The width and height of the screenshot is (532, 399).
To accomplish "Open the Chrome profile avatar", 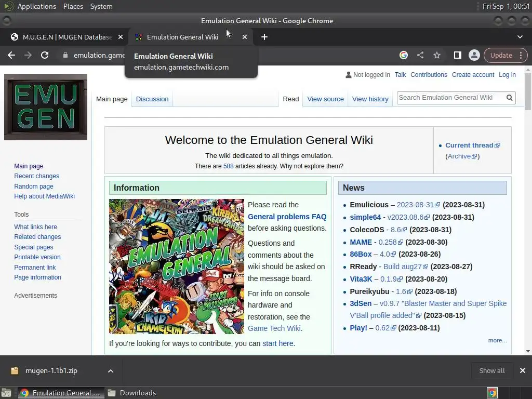I will coord(474,55).
